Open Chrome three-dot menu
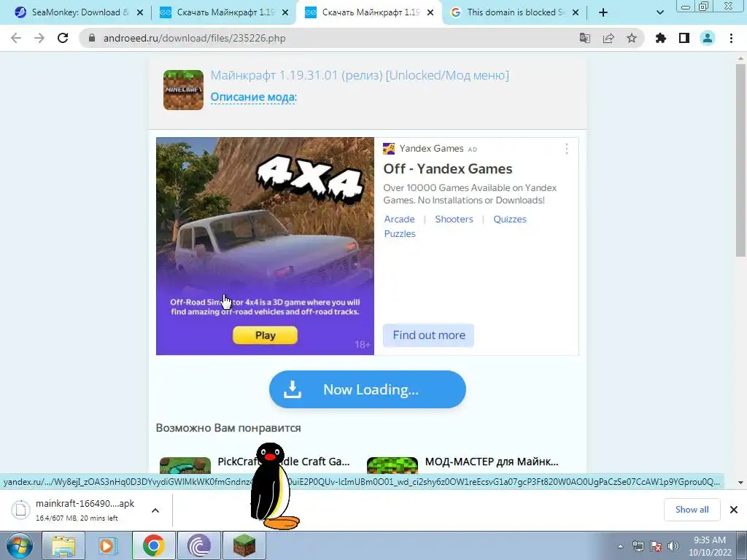This screenshot has height=560, width=747. pyautogui.click(x=731, y=38)
